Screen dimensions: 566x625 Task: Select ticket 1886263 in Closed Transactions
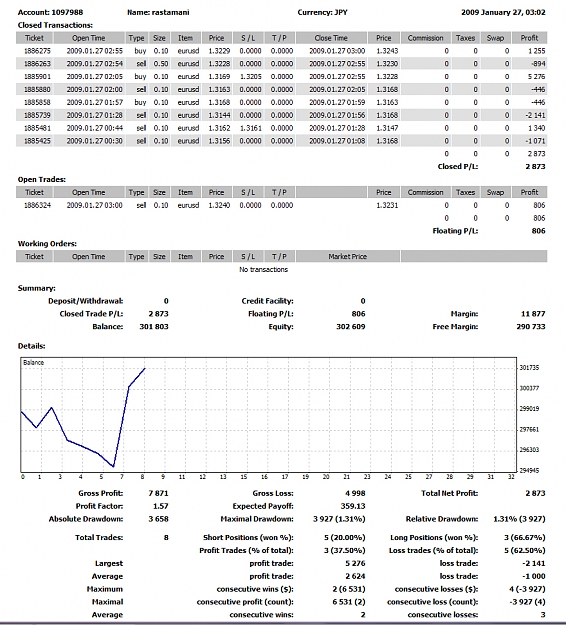37,64
